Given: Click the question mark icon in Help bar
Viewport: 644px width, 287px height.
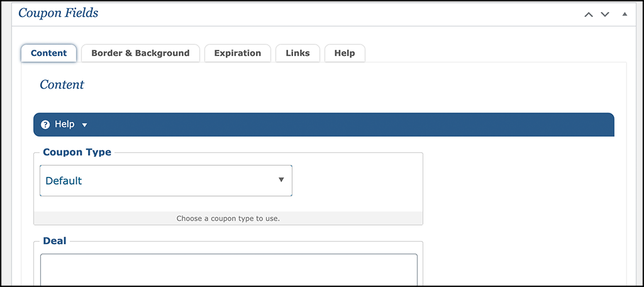Looking at the screenshot, I should [45, 125].
